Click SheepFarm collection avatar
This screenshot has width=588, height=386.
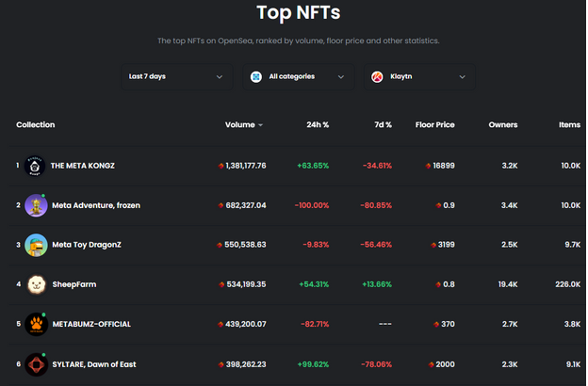[x=36, y=284]
